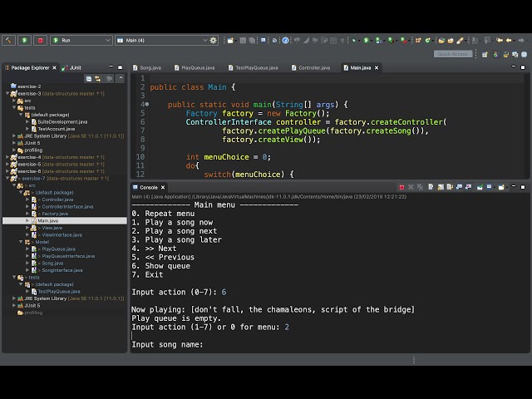Screen dimensions: 532x399
Task: Click the New Java Package icon
Action: pyautogui.click(x=418, y=41)
